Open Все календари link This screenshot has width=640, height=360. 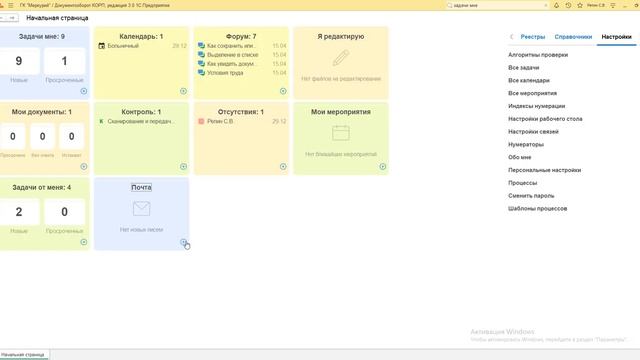pos(529,80)
